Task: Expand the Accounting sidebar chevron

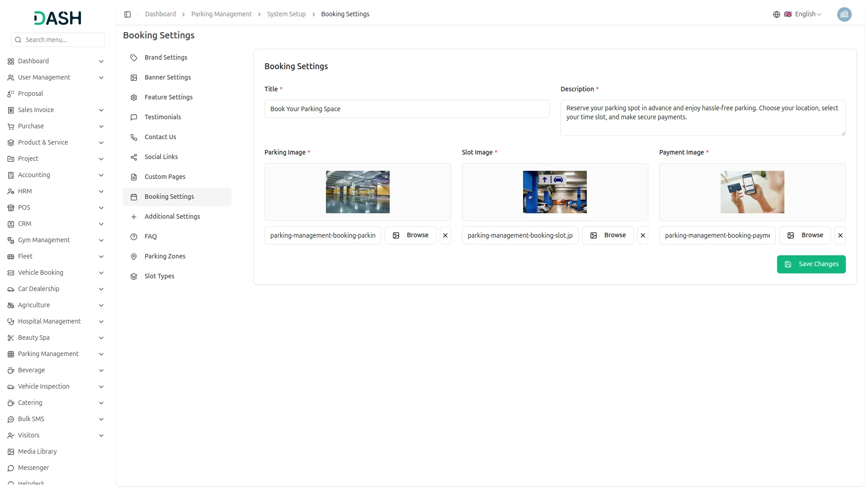Action: [101, 175]
